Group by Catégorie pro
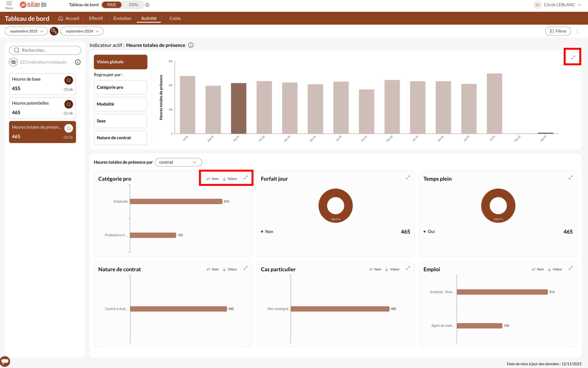The image size is (588, 368). coord(120,87)
